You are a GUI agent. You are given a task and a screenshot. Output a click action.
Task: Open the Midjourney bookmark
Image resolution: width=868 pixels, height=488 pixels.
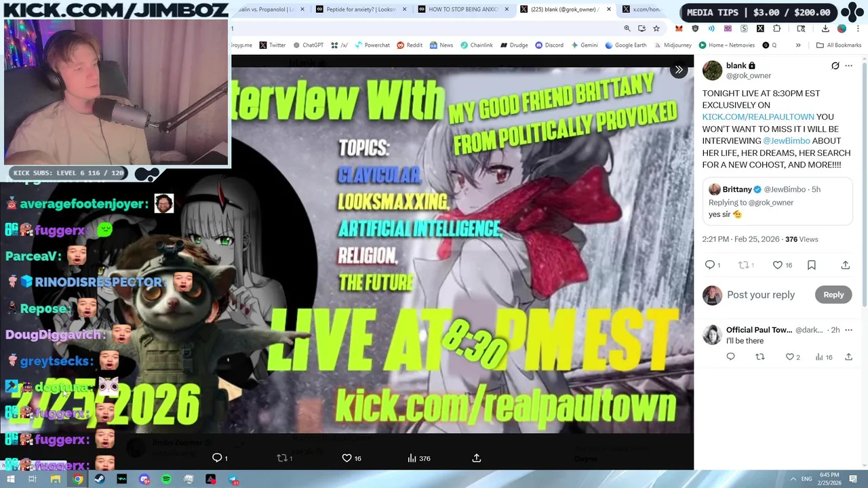point(672,45)
